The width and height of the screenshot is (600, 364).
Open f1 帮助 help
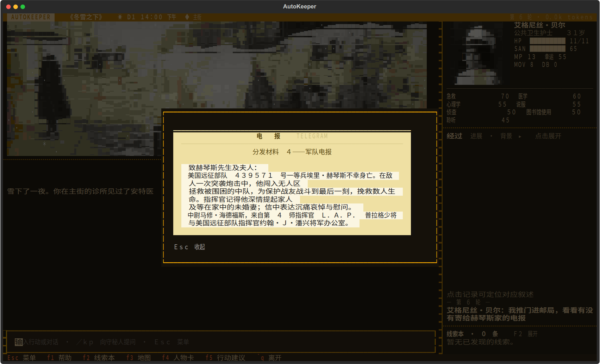tap(59, 358)
